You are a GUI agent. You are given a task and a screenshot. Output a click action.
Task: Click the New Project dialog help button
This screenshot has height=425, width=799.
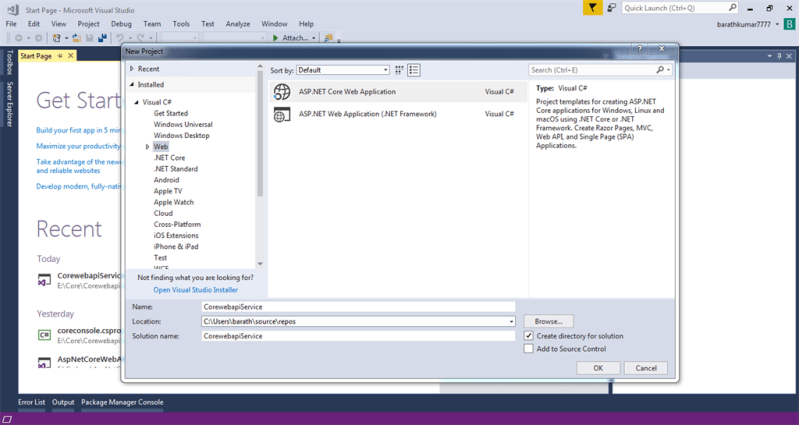tap(639, 48)
